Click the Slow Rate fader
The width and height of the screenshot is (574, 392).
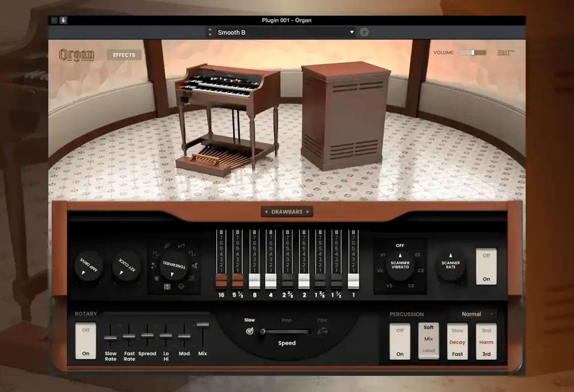click(x=110, y=338)
